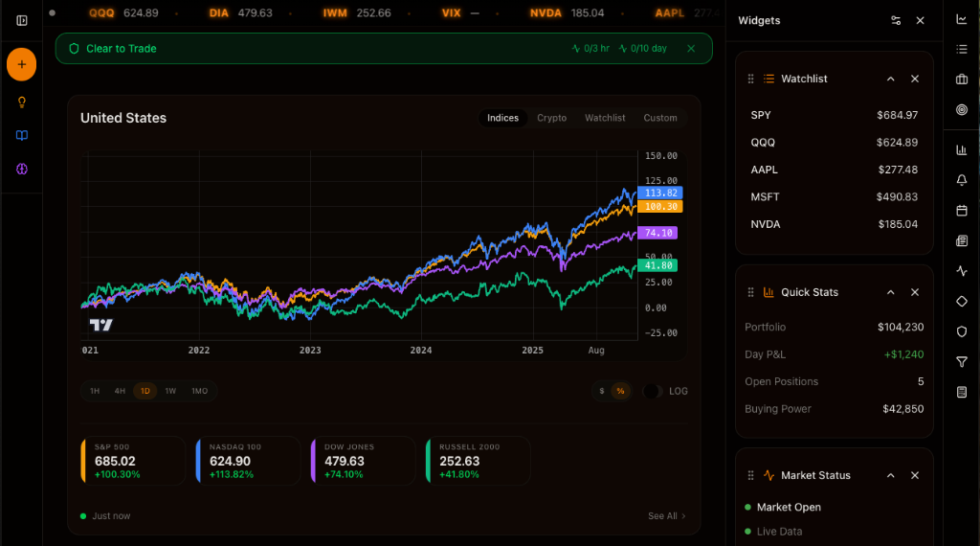Open the blue book icon in the sidebar
This screenshot has width=980, height=546.
click(21, 135)
